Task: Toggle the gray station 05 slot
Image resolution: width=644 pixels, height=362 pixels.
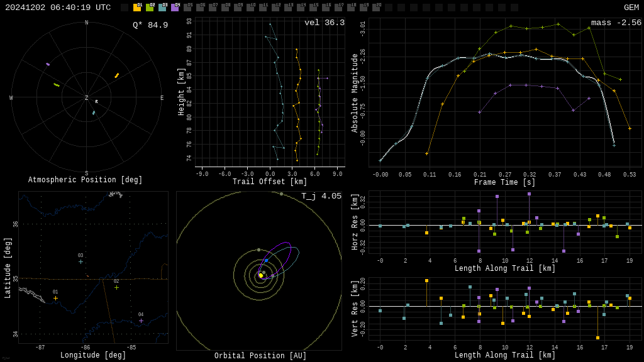Action: pos(187,8)
